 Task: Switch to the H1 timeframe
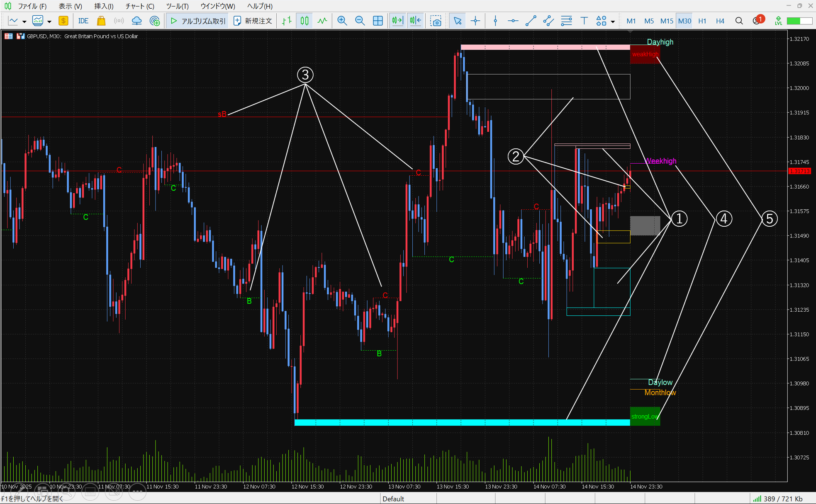click(x=702, y=21)
